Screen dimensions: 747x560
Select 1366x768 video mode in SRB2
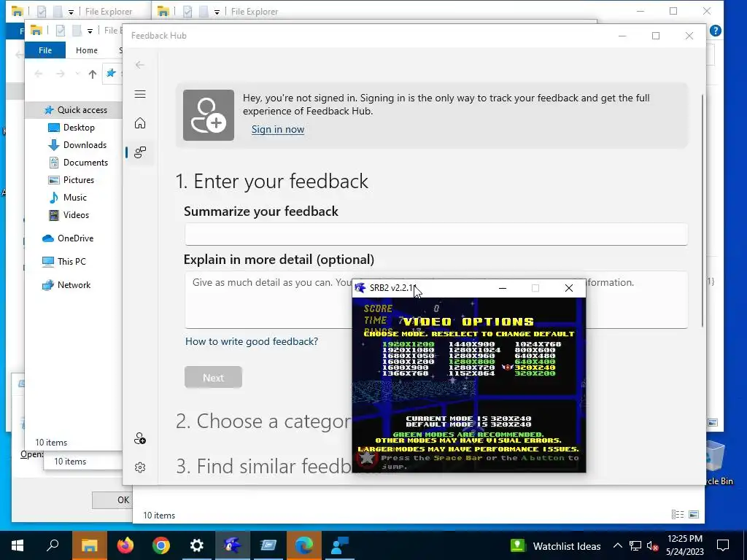pyautogui.click(x=405, y=373)
